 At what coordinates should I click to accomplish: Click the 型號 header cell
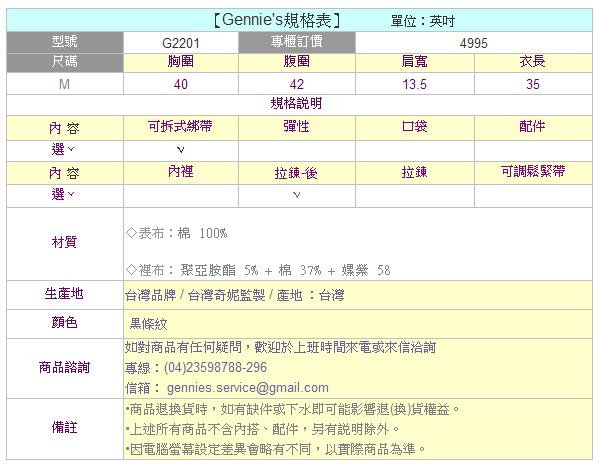tap(65, 41)
